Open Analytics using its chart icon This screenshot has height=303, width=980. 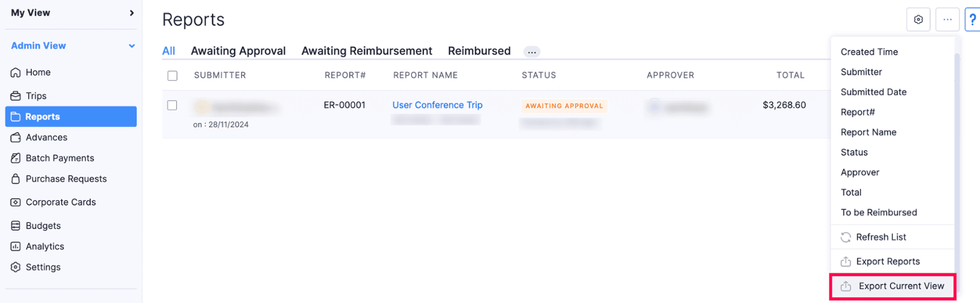(16, 247)
